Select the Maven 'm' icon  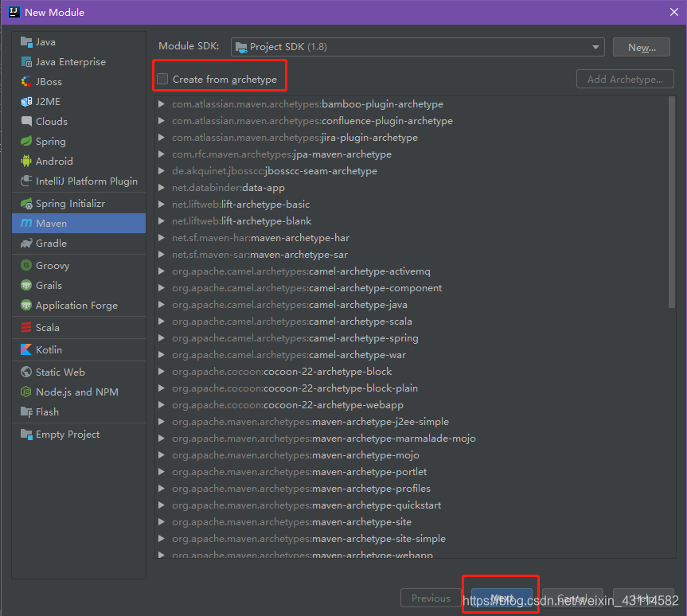click(x=26, y=224)
